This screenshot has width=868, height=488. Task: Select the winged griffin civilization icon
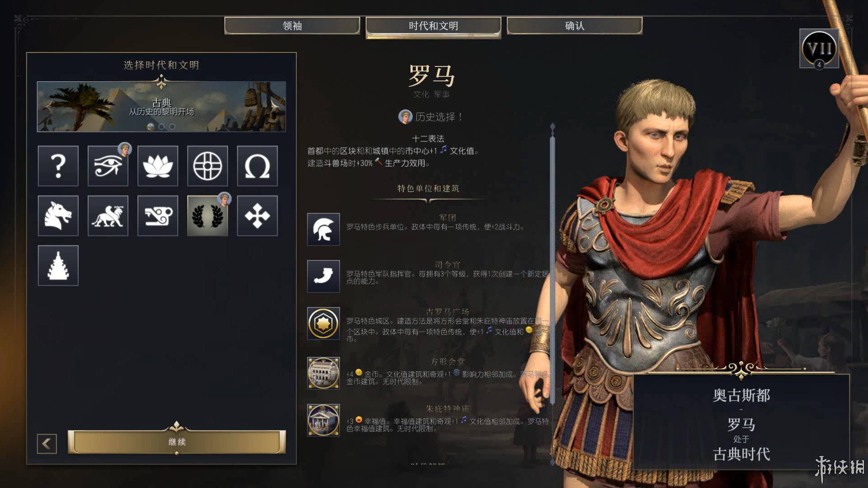(108, 216)
